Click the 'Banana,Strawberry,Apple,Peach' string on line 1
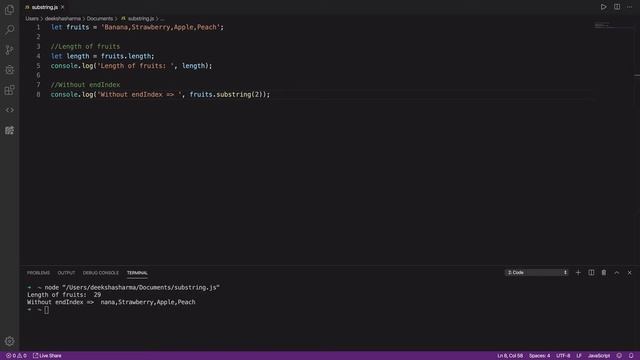The image size is (640, 360). click(x=160, y=27)
